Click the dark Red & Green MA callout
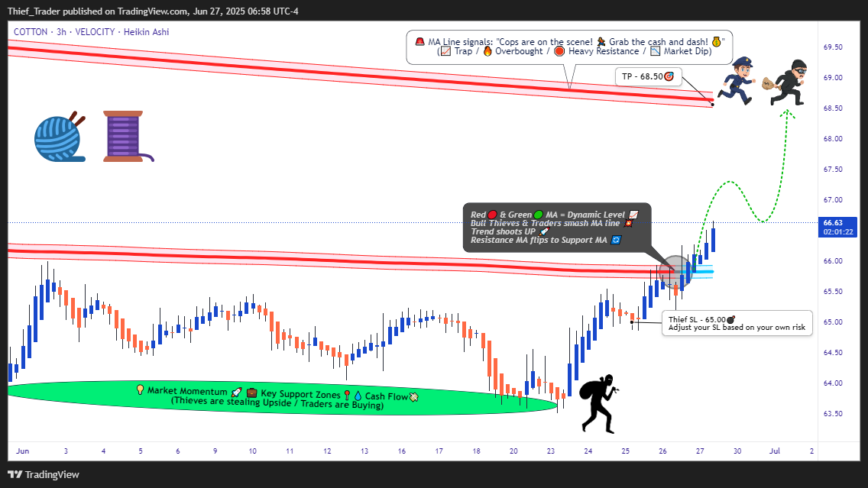The width and height of the screenshot is (868, 488). (556, 228)
